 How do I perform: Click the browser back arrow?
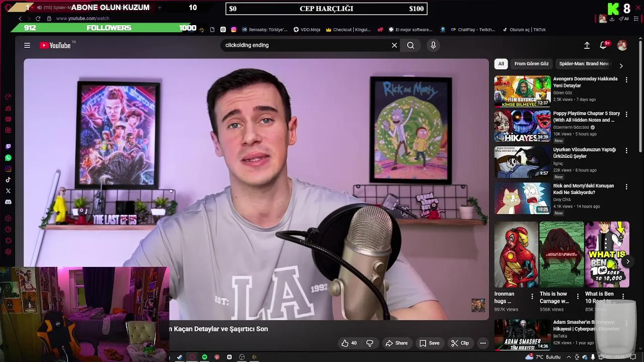click(20, 19)
